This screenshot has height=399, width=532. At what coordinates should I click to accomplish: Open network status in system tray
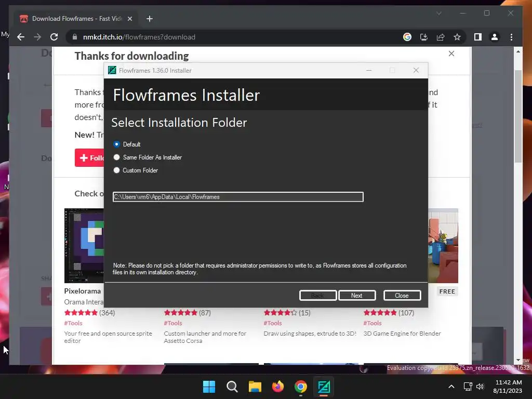tap(468, 387)
